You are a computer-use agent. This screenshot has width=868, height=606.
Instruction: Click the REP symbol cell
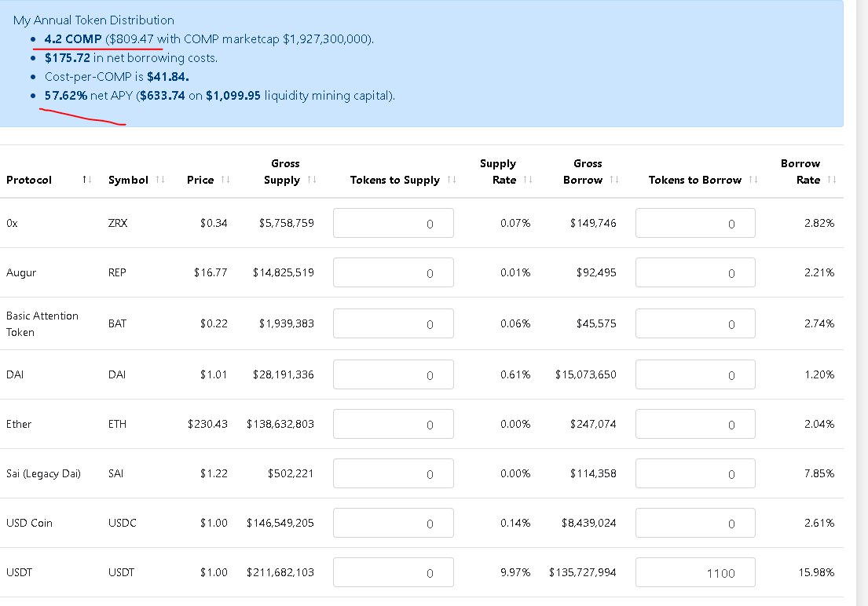click(x=117, y=273)
